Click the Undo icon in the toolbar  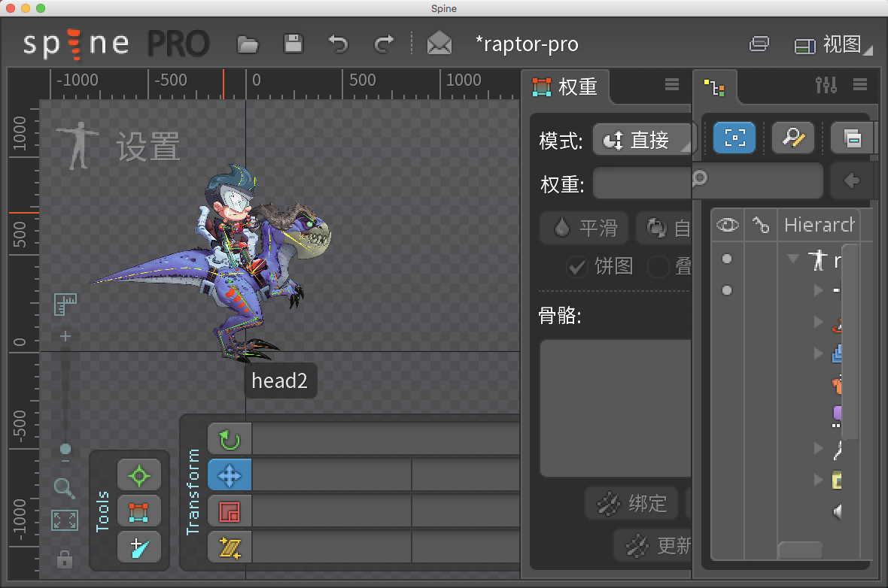click(x=337, y=44)
